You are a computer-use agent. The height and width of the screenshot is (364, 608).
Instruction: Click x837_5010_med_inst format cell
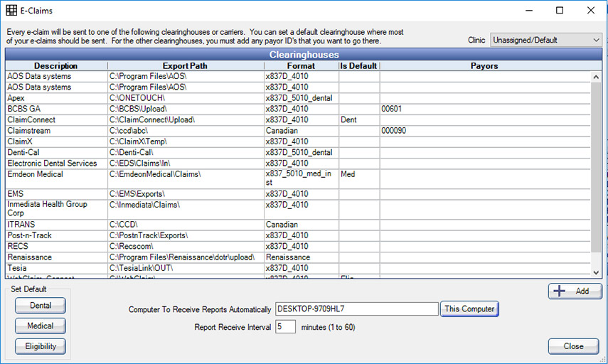click(x=302, y=178)
